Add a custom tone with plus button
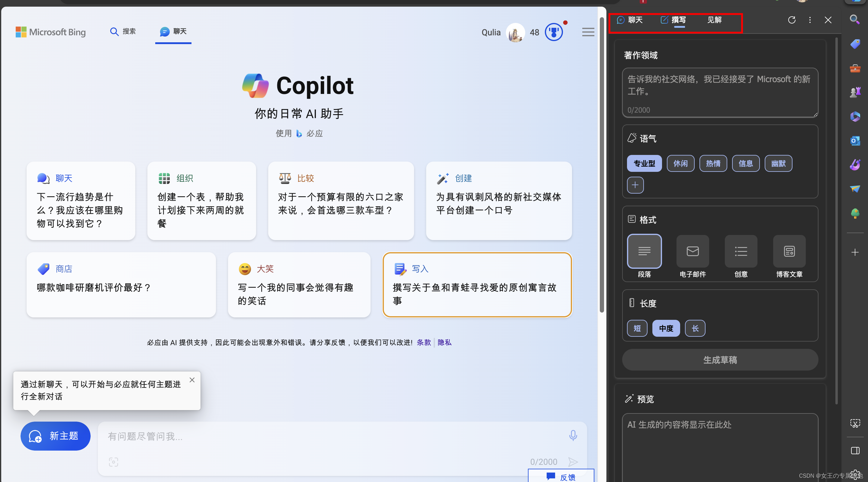The width and height of the screenshot is (868, 482). [635, 185]
